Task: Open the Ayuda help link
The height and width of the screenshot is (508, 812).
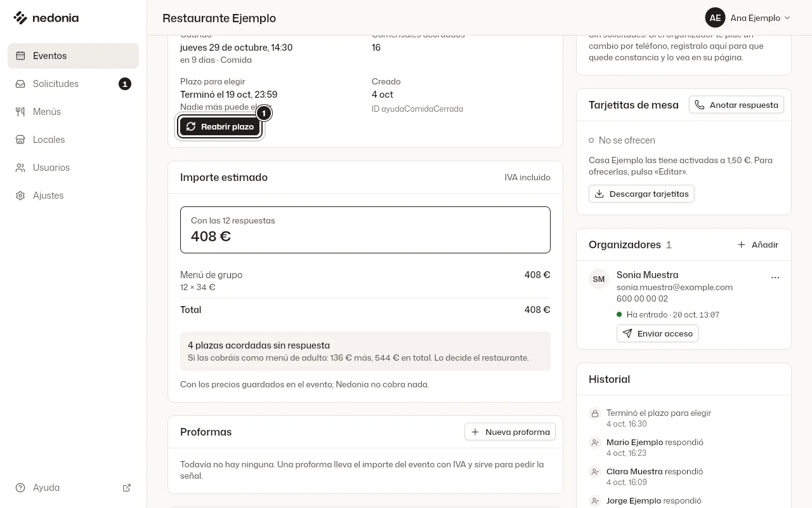Action: (x=73, y=488)
